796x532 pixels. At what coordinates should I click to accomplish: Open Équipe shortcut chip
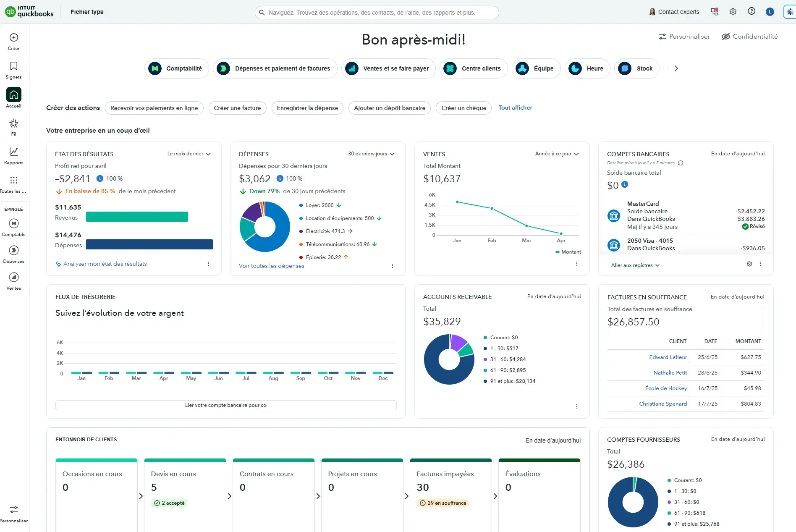[x=536, y=68]
